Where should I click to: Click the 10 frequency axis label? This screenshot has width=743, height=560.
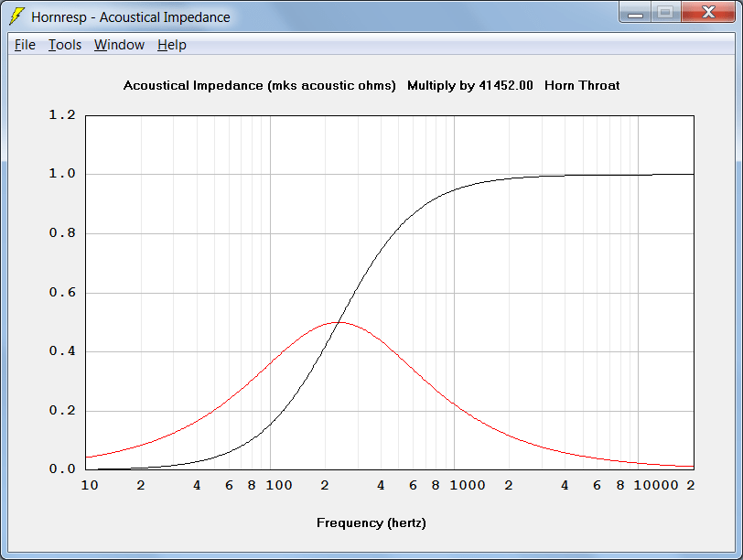[x=90, y=485]
